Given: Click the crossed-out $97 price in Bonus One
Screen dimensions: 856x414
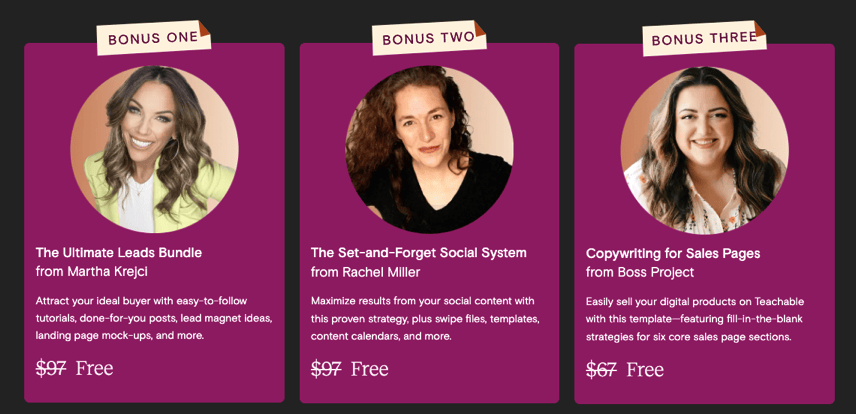Looking at the screenshot, I should (51, 367).
